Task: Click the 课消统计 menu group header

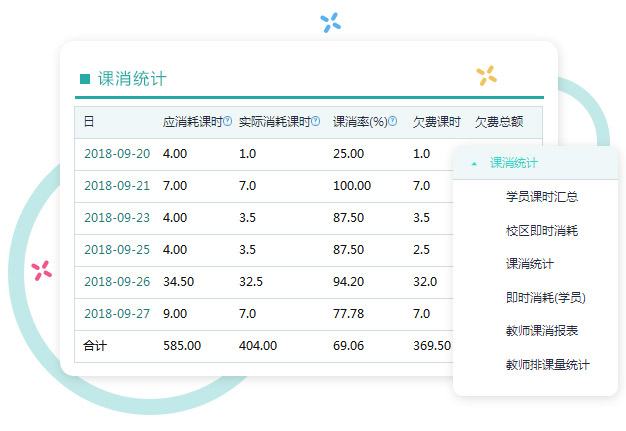Action: coord(514,163)
